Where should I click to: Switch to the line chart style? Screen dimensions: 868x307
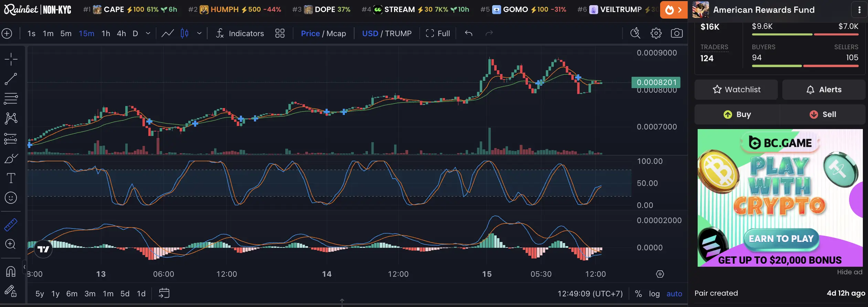[168, 33]
